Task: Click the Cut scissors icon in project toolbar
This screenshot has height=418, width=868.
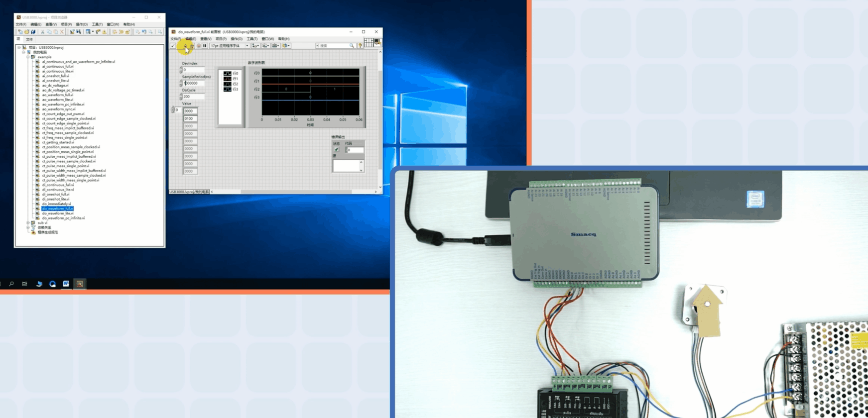Action: [42, 32]
